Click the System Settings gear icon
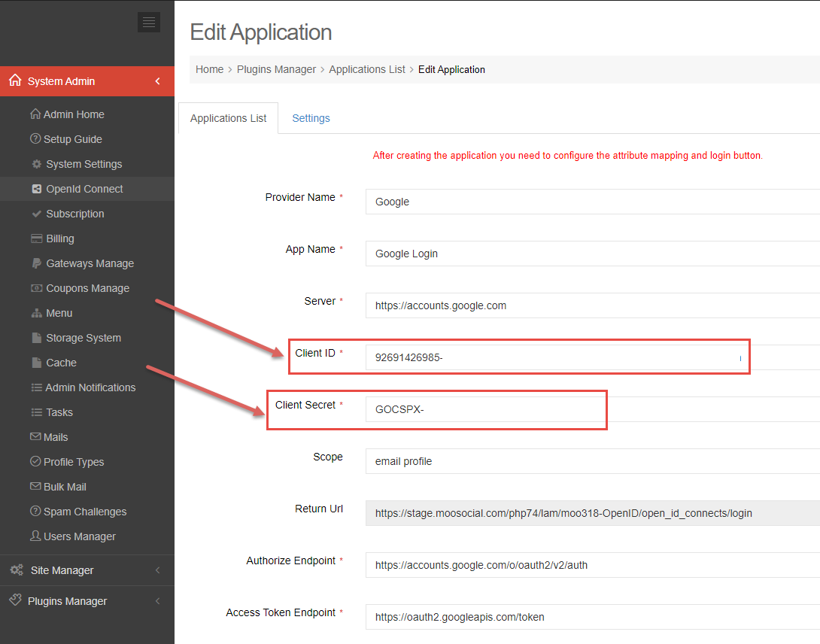 [37, 164]
